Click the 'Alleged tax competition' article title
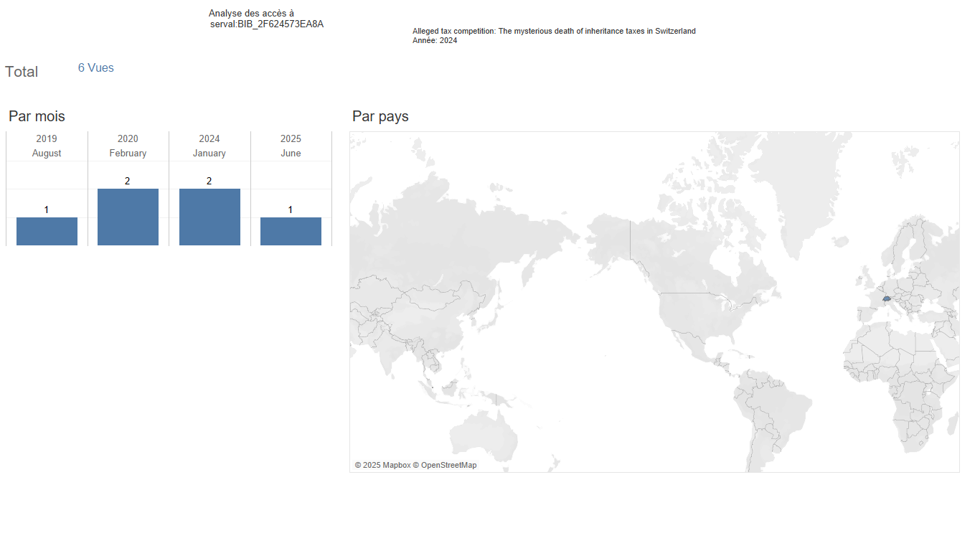 pyautogui.click(x=554, y=32)
